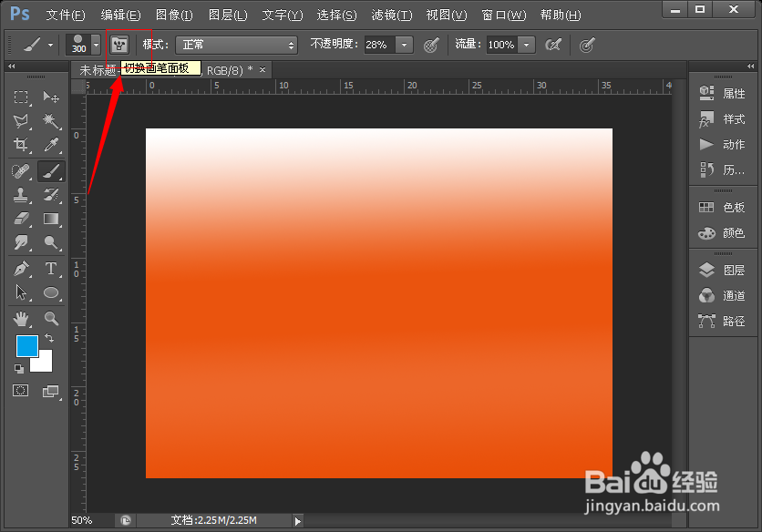Image resolution: width=762 pixels, height=532 pixels.
Task: Open the 历史 history panel
Action: 723,169
